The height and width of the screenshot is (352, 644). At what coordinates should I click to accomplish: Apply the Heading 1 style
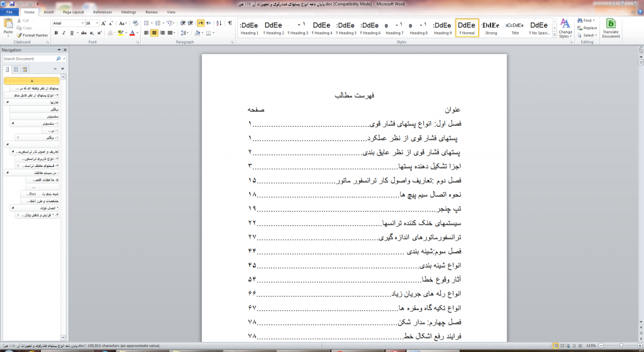pos(248,28)
